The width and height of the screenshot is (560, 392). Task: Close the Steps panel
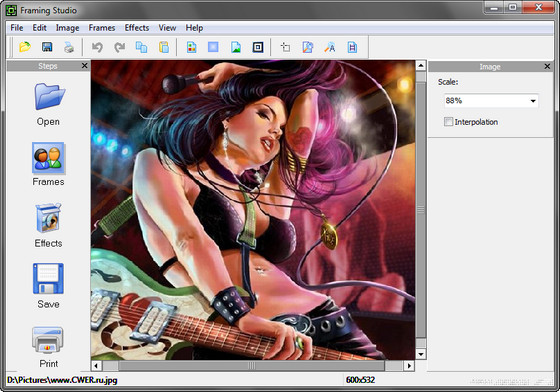pyautogui.click(x=84, y=66)
